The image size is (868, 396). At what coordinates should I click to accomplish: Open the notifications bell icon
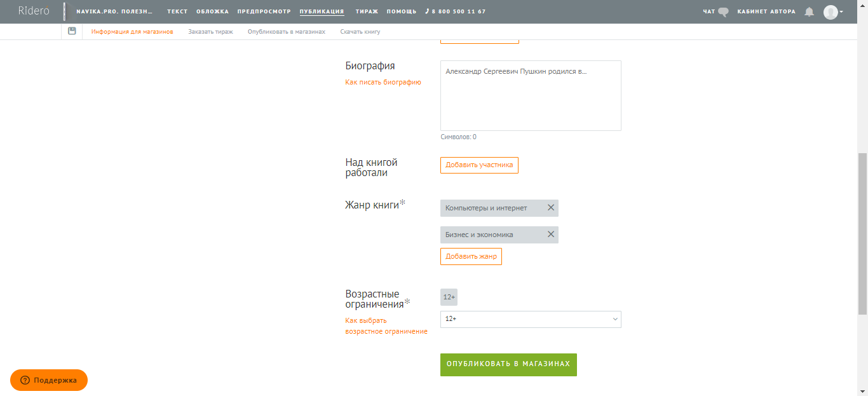pos(809,11)
